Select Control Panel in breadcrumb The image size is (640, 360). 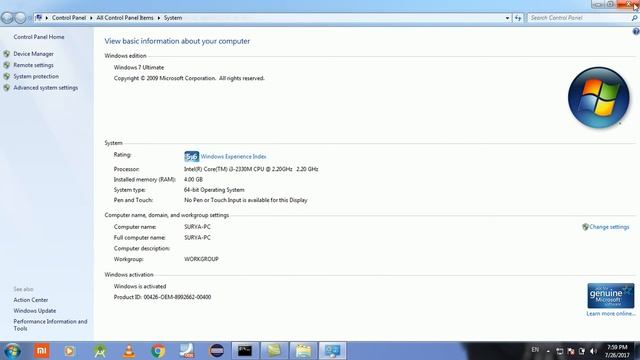69,18
